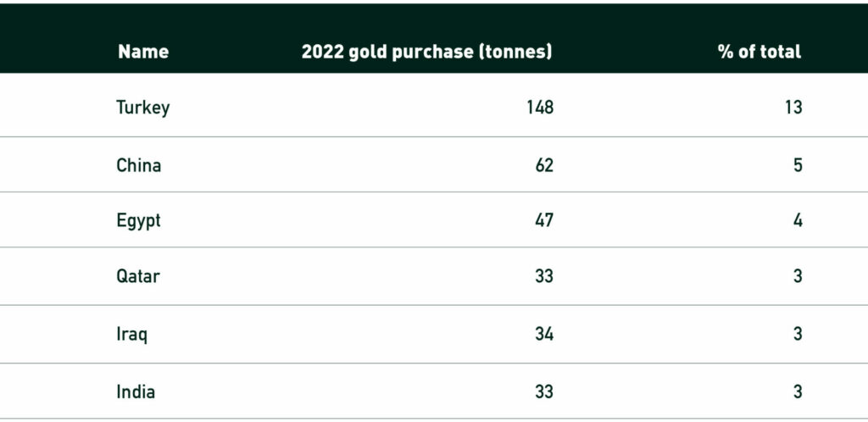The height and width of the screenshot is (422, 868).
Task: Click the % of total column header
Action: (759, 52)
